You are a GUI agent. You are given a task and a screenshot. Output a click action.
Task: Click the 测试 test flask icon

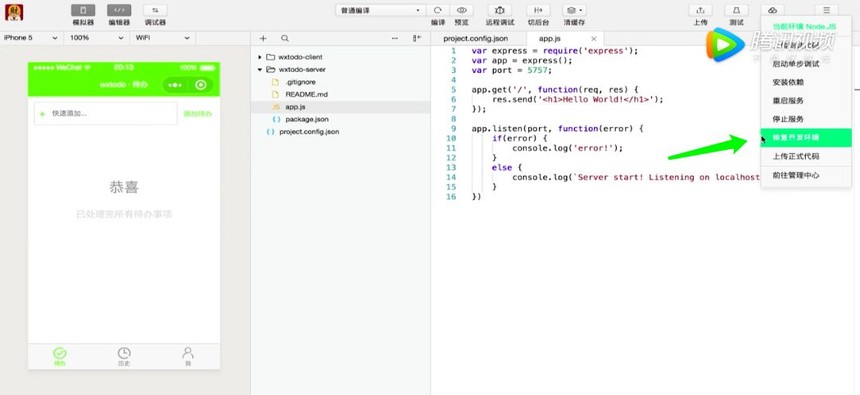pos(737,10)
